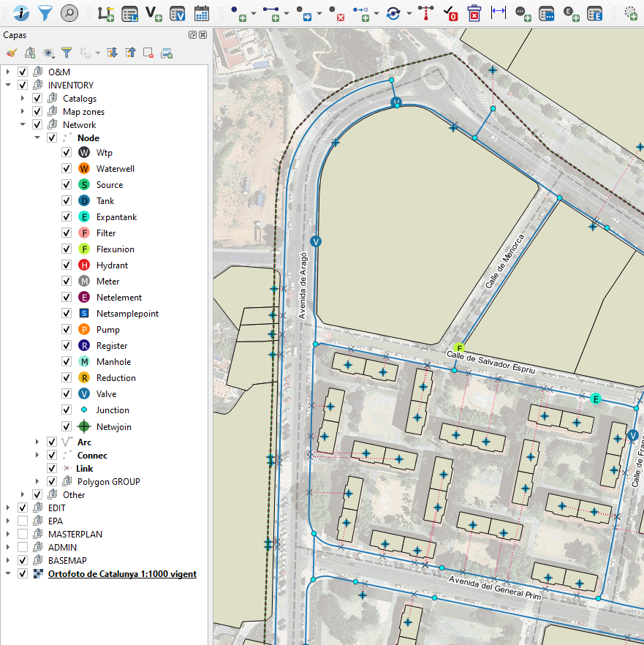
Task: Enable the ADMIN group checkbox
Action: [23, 547]
